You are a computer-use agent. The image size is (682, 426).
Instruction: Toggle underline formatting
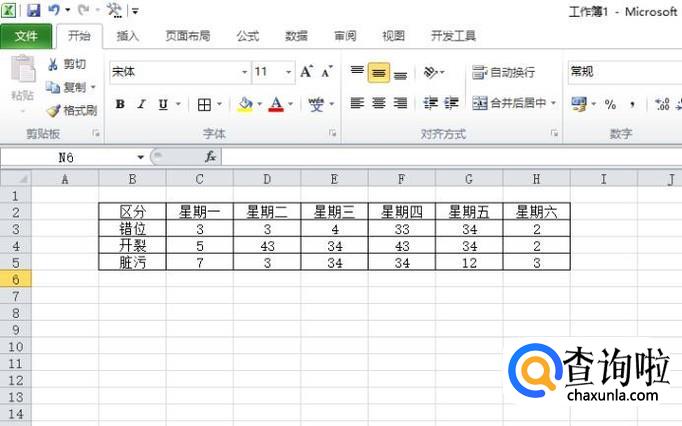click(x=163, y=104)
